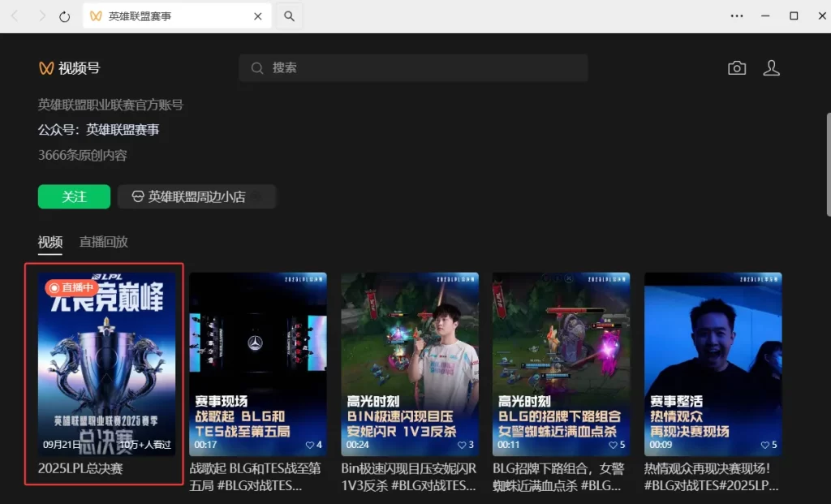Click the heart icon on 00:17 video

(x=310, y=446)
